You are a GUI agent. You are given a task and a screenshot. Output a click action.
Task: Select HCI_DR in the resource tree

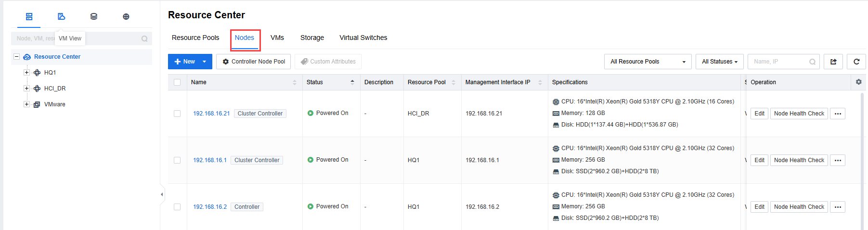55,89
